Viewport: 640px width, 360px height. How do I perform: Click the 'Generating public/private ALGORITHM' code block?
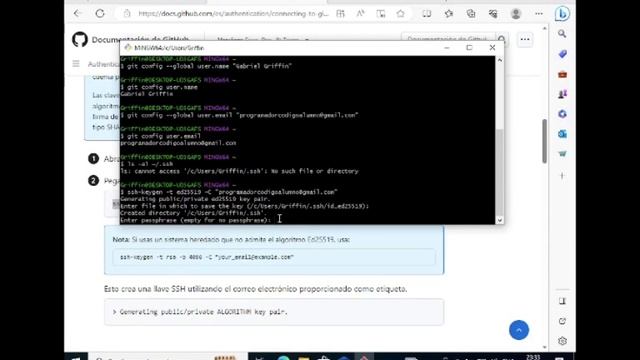tap(274, 312)
